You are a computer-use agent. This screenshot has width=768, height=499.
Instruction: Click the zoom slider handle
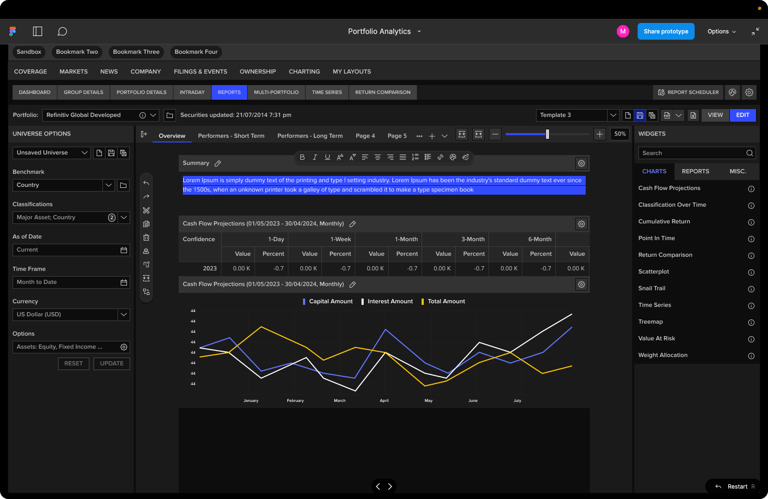point(547,134)
